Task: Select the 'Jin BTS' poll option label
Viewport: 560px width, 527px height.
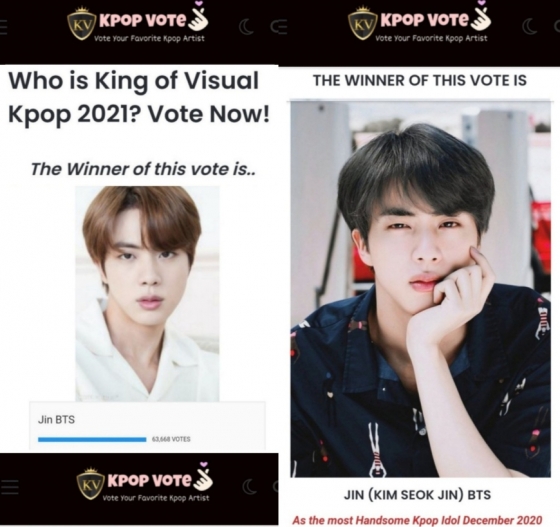Action: tap(56, 420)
